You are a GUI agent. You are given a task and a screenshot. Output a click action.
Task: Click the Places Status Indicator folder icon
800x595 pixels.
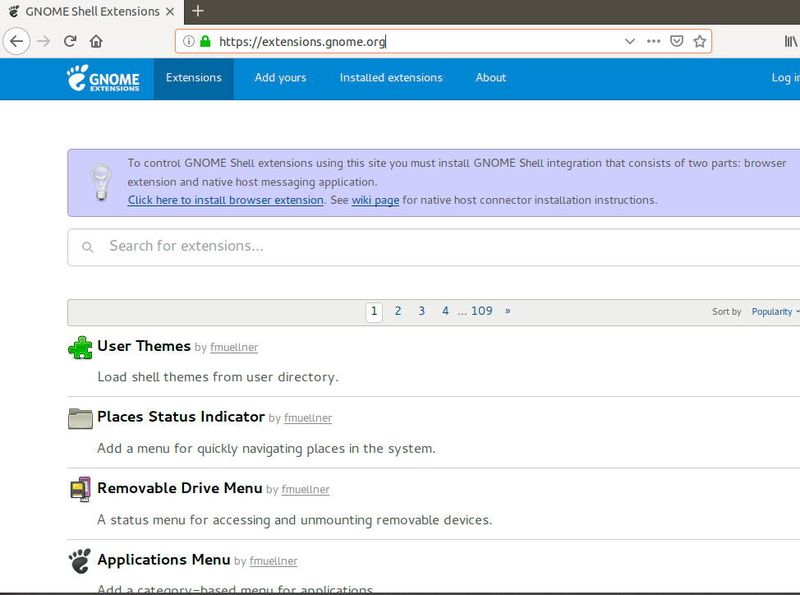(78, 418)
